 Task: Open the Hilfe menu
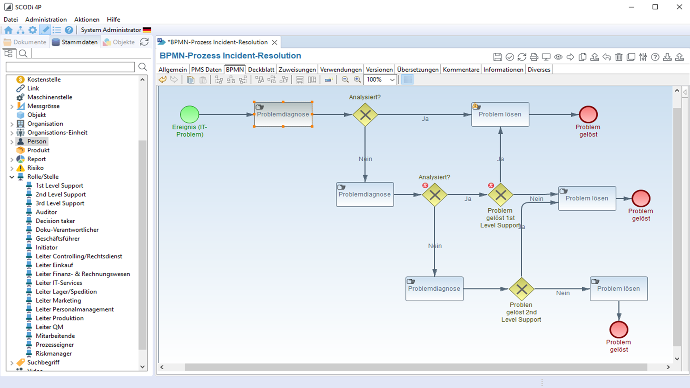click(x=113, y=19)
